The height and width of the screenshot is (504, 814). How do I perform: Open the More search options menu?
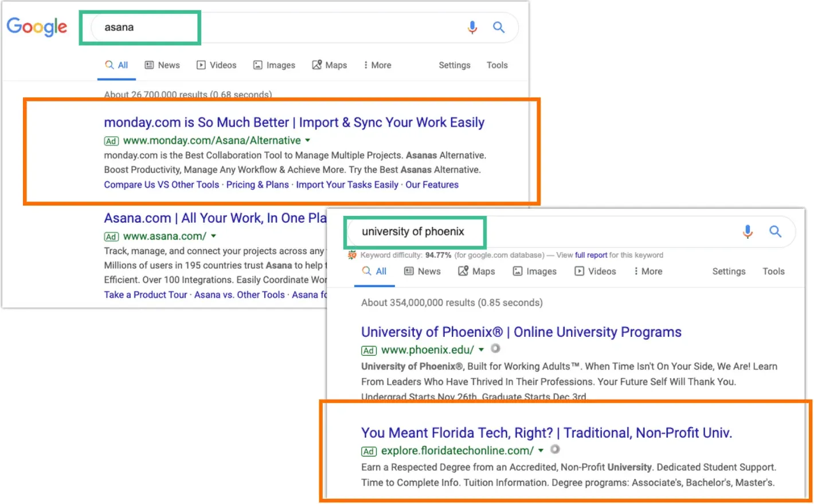(377, 65)
